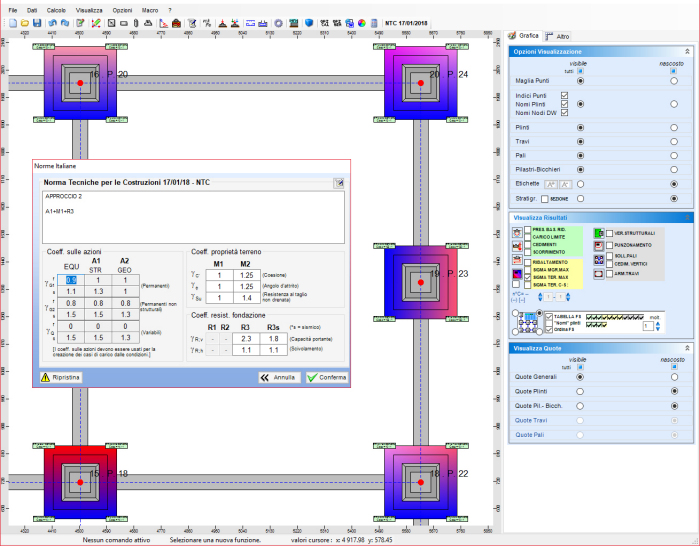
Task: Click the Ripristina button
Action: click(x=61, y=378)
